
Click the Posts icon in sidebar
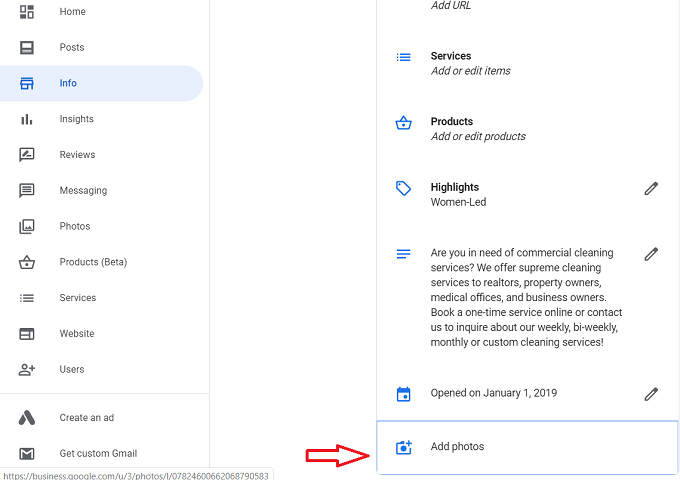pyautogui.click(x=27, y=47)
